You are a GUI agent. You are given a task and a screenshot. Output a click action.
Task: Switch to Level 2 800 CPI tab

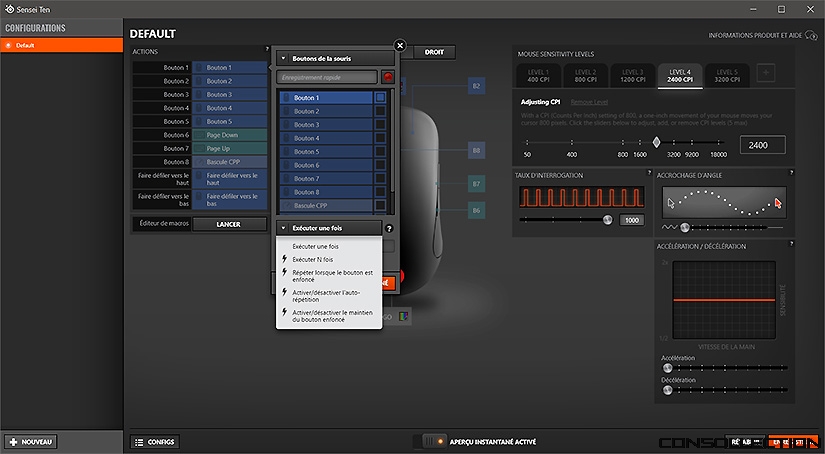tap(586, 76)
